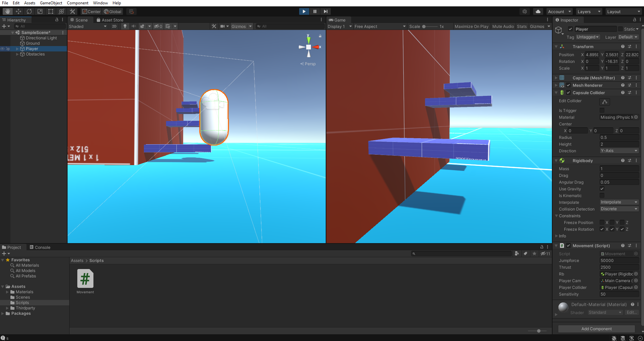The image size is (644, 341).
Task: Toggle the Static checkbox
Action: pos(620,29)
